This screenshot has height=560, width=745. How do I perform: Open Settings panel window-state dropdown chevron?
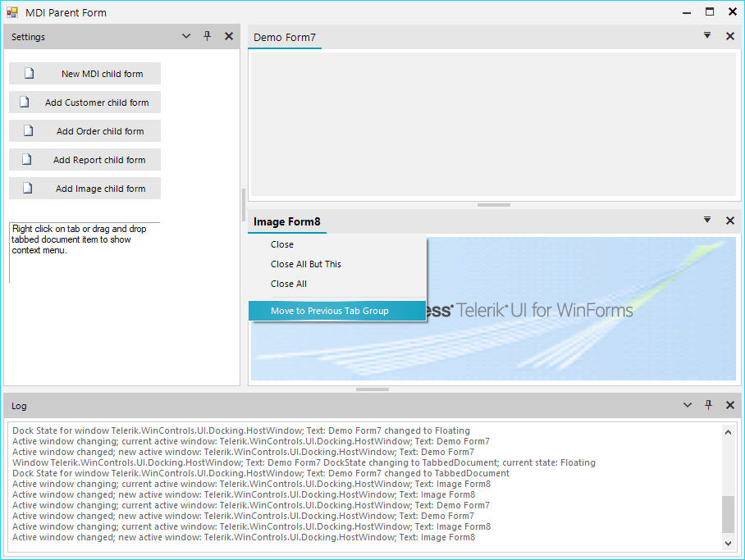pyautogui.click(x=186, y=36)
